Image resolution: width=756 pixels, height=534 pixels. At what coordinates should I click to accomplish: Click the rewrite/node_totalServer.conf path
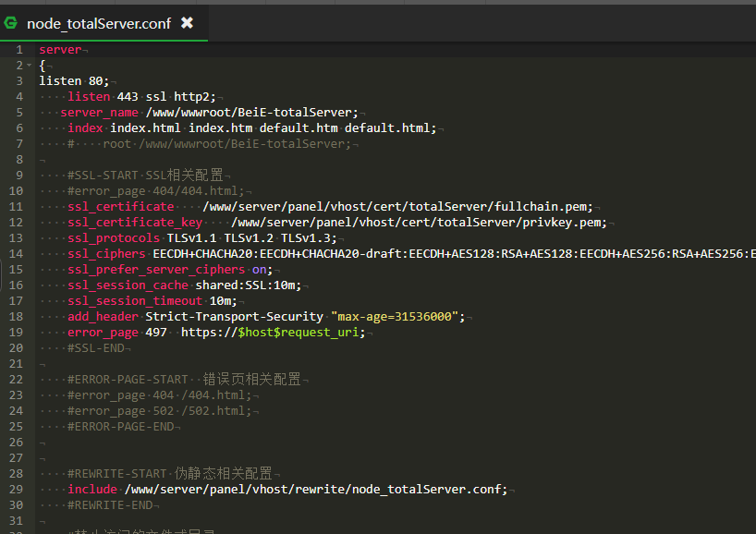point(316,489)
